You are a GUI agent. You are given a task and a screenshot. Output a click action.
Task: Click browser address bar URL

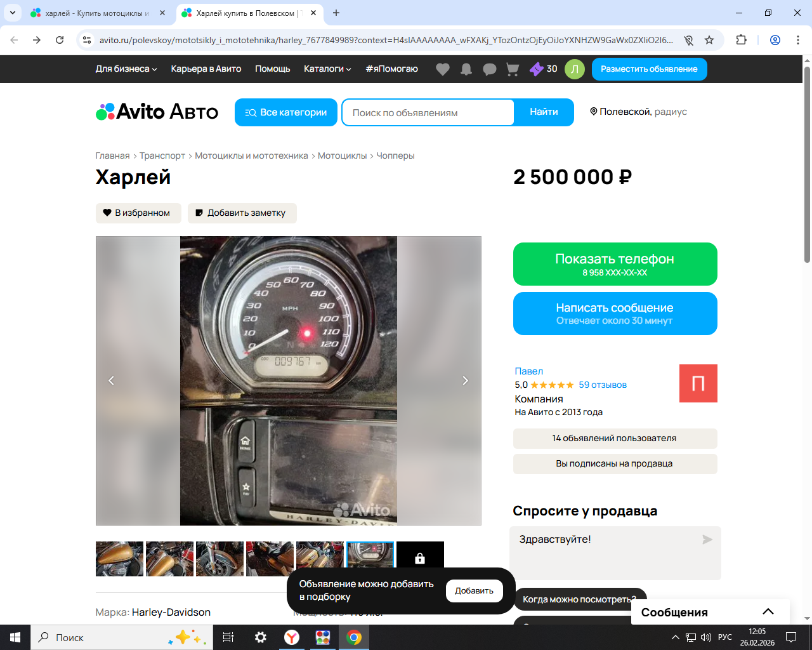pyautogui.click(x=386, y=40)
